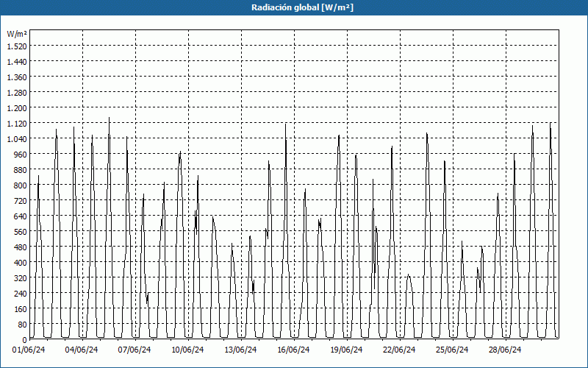Click the 07/06/24 date label
The image size is (588, 368).
(135, 350)
